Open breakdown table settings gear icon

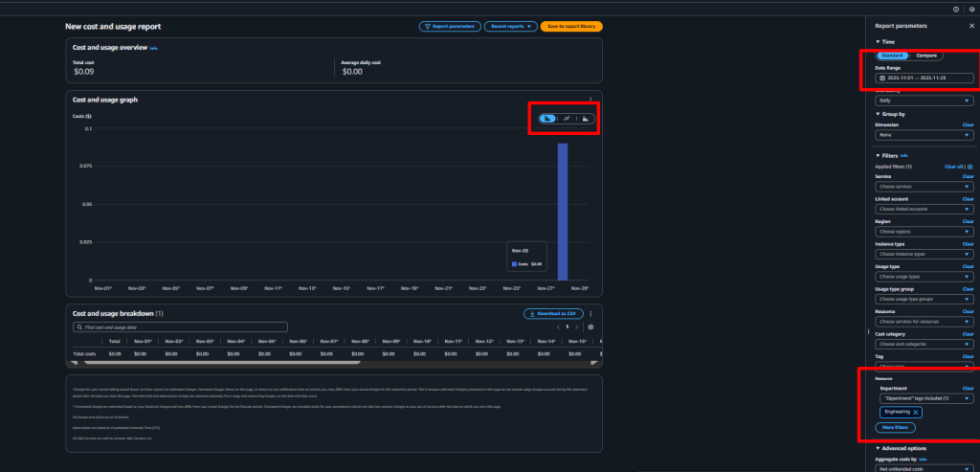coord(590,327)
